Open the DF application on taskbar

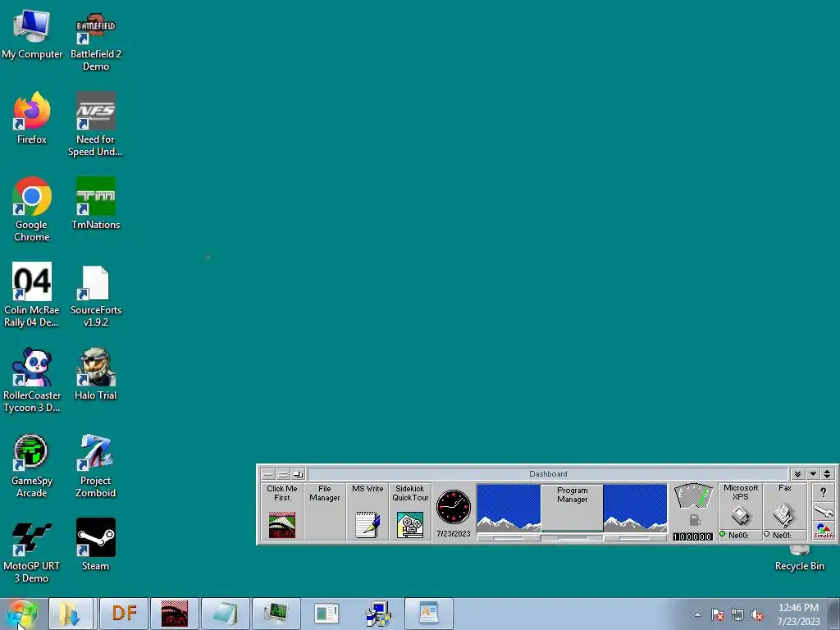pyautogui.click(x=124, y=614)
